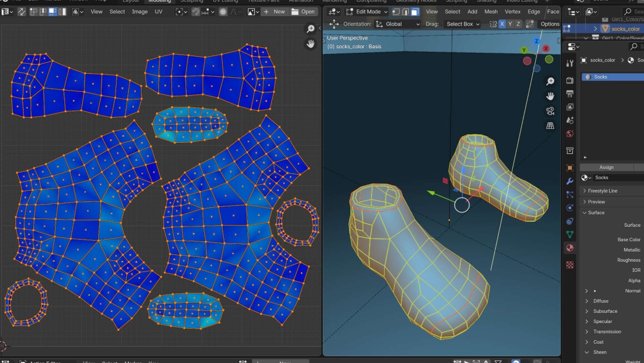Open Object Constraints properties tab
Viewport: 644px width, 363px height.
pos(570,221)
